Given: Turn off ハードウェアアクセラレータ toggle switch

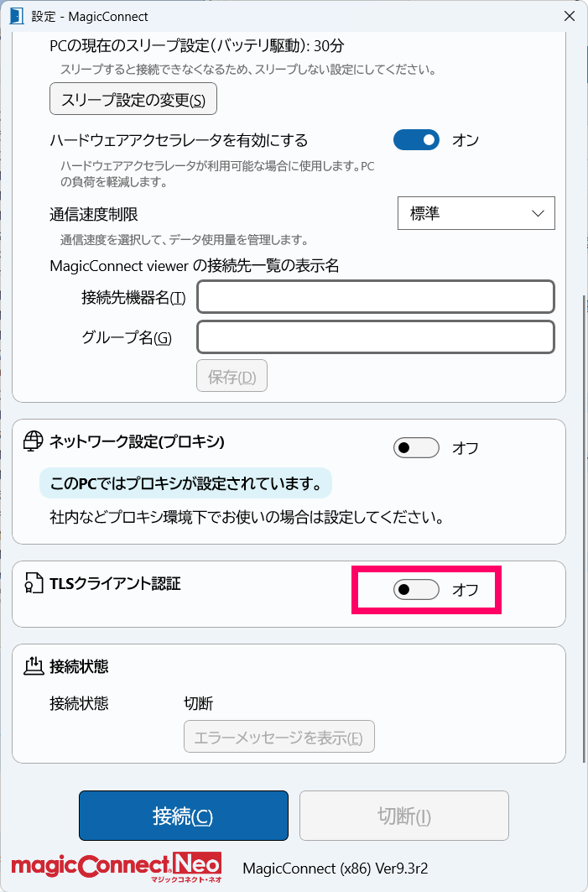Looking at the screenshot, I should point(416,140).
